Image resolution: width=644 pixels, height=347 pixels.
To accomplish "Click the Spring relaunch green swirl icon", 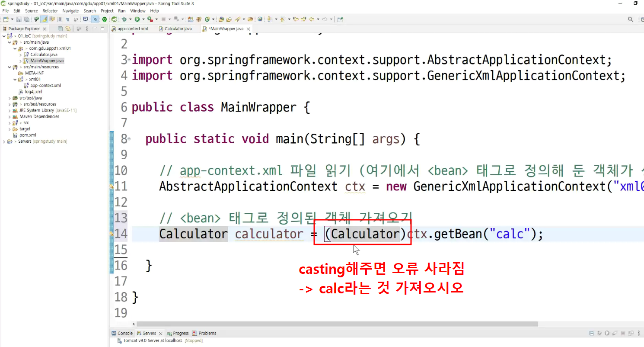I will point(114,19).
